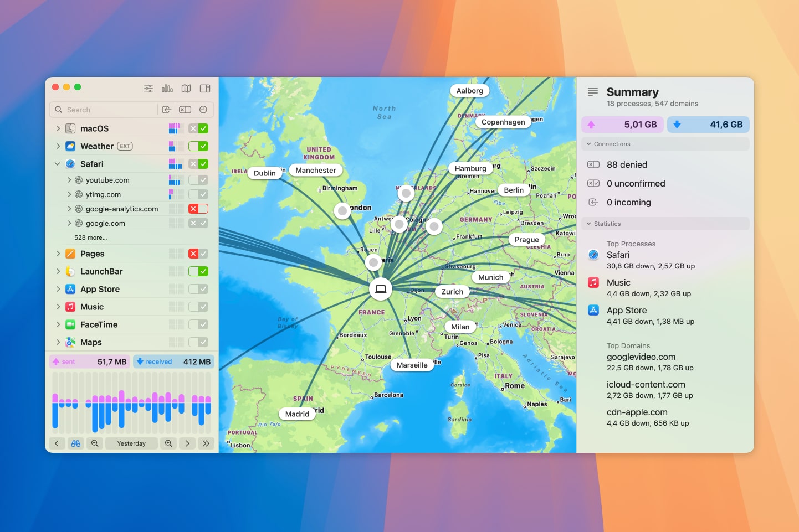This screenshot has height=532, width=799.
Task: Collapse the Statistics section
Action: tap(588, 224)
